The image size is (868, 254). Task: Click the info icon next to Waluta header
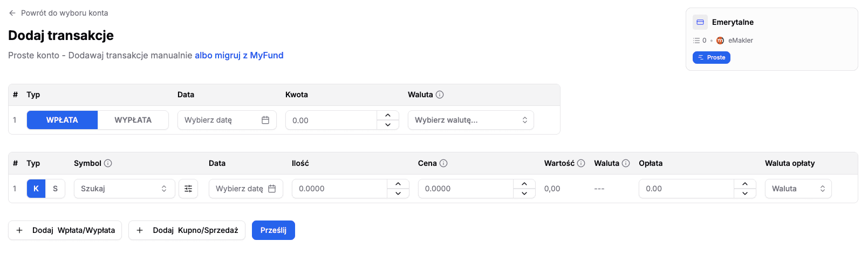coord(440,95)
